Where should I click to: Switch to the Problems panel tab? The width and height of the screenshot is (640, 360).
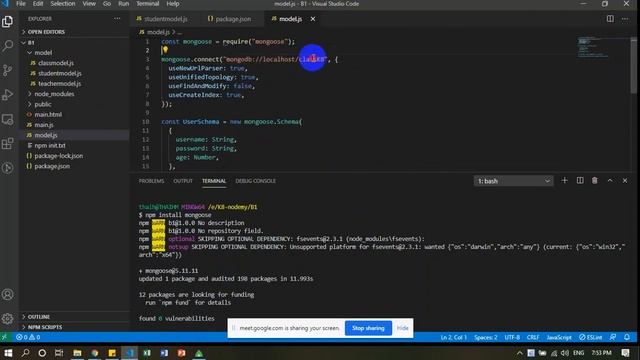pyautogui.click(x=151, y=181)
